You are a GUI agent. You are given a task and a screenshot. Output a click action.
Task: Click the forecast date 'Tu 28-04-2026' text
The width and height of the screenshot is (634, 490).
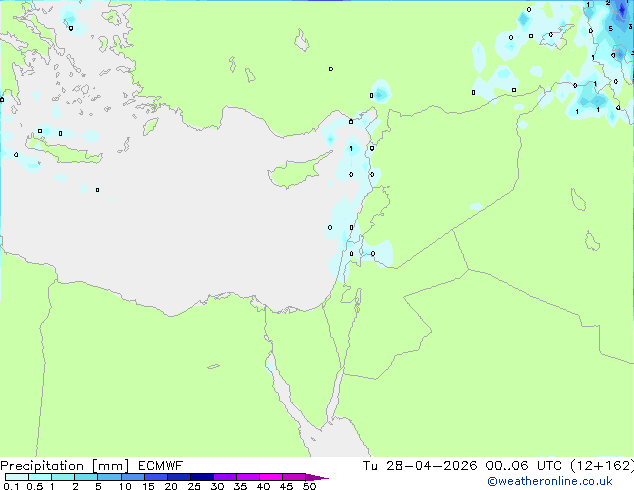click(420, 466)
